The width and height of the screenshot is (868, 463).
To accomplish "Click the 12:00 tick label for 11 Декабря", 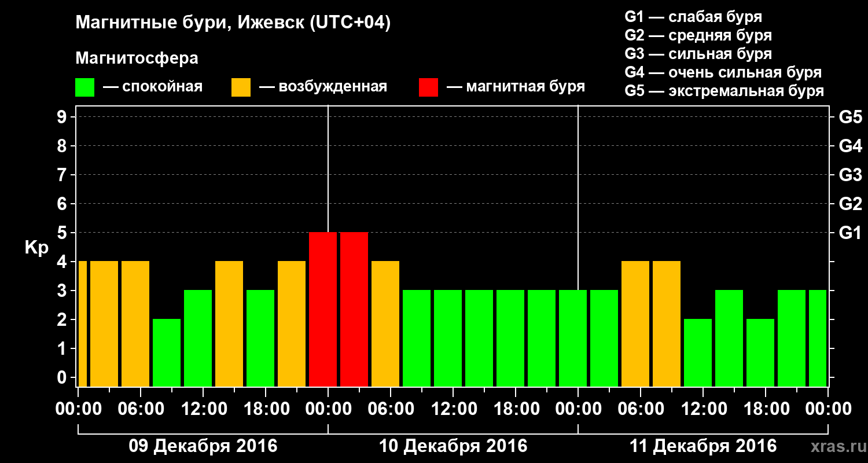I will (703, 409).
